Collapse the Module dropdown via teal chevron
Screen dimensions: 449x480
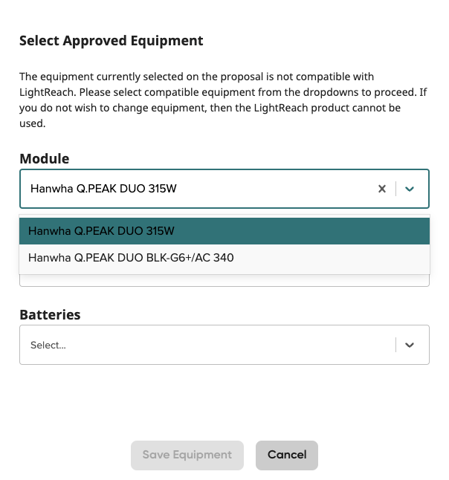pos(409,189)
